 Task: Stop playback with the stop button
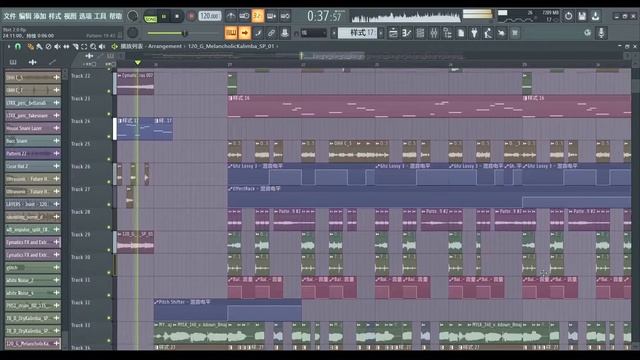[x=177, y=16]
